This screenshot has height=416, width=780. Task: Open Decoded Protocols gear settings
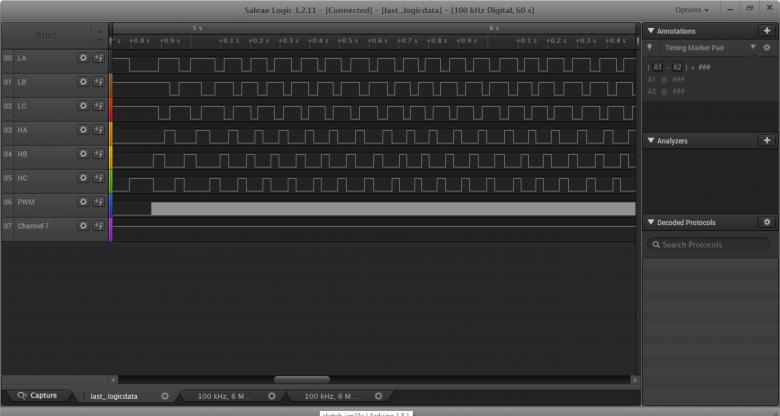[766, 222]
